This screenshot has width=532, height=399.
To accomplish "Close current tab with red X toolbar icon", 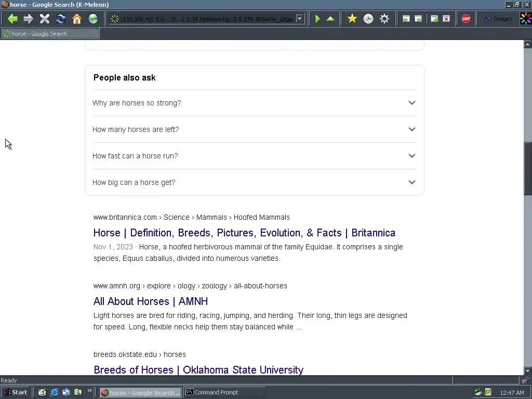I will pos(446,19).
